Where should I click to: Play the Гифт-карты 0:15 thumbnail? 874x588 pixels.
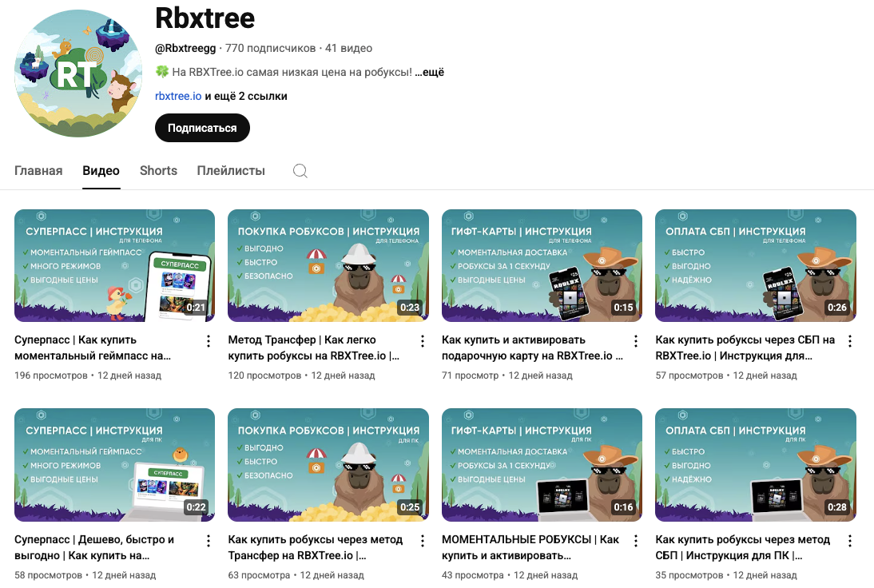pyautogui.click(x=542, y=265)
